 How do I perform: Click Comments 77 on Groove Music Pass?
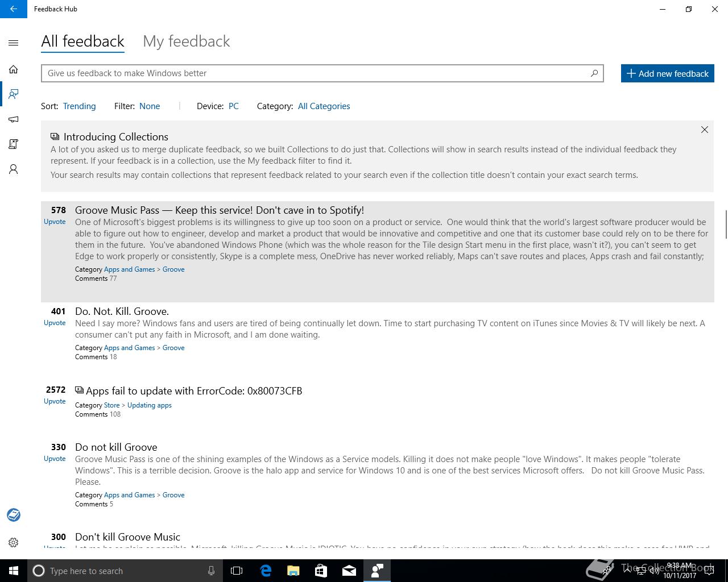96,278
